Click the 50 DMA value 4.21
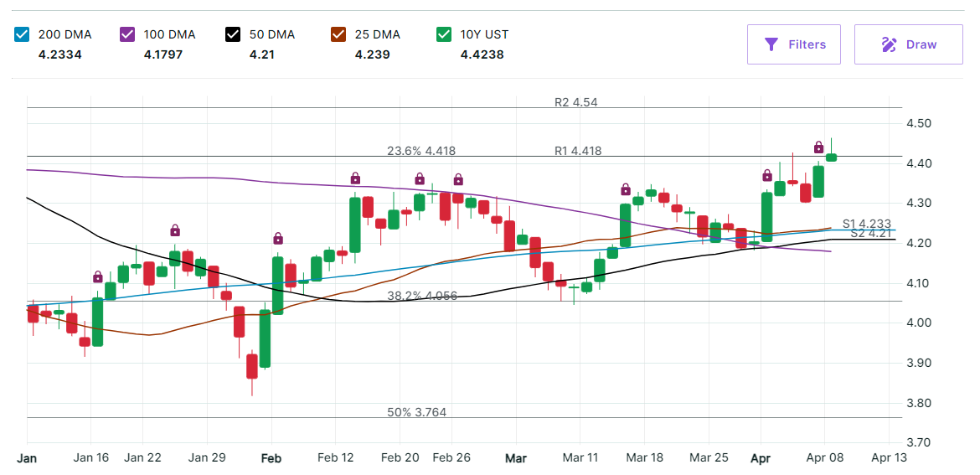The width and height of the screenshot is (980, 475). pos(262,54)
